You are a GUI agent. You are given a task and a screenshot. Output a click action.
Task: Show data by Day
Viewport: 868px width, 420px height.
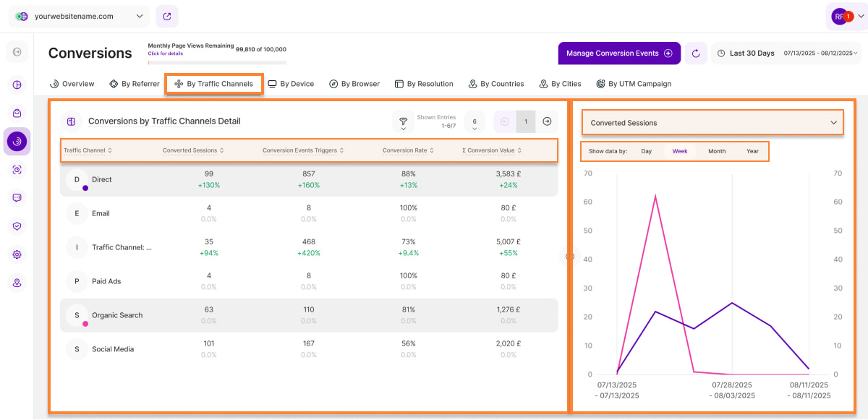tap(646, 152)
